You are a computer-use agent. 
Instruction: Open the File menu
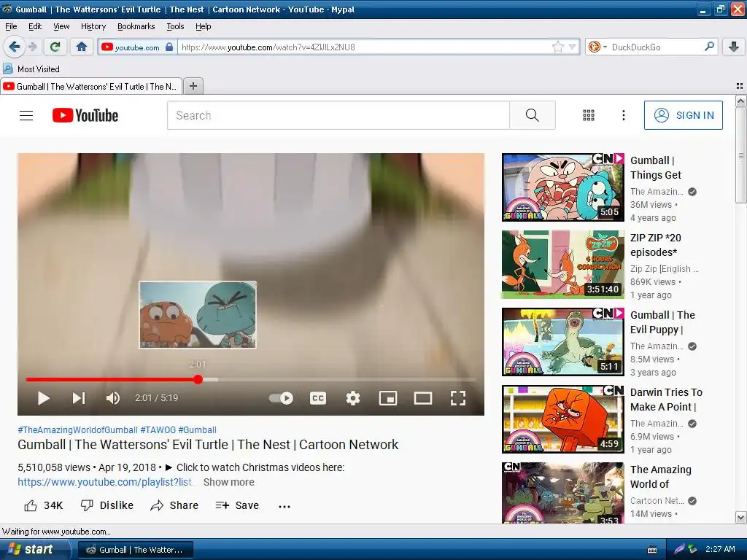click(11, 26)
